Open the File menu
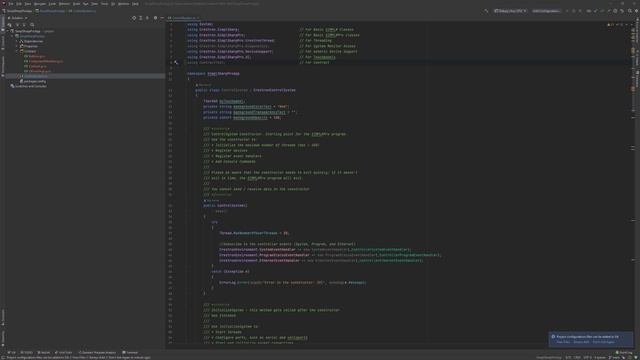 click(x=11, y=4)
